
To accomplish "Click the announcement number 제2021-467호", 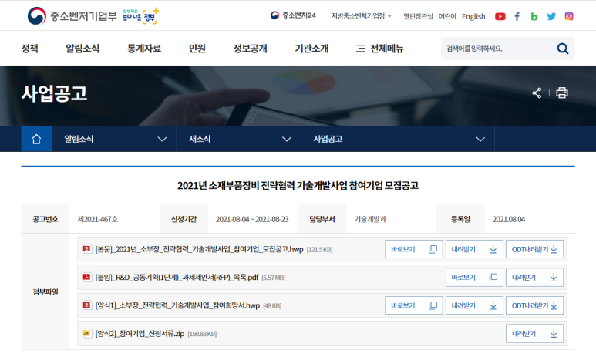I will [98, 219].
